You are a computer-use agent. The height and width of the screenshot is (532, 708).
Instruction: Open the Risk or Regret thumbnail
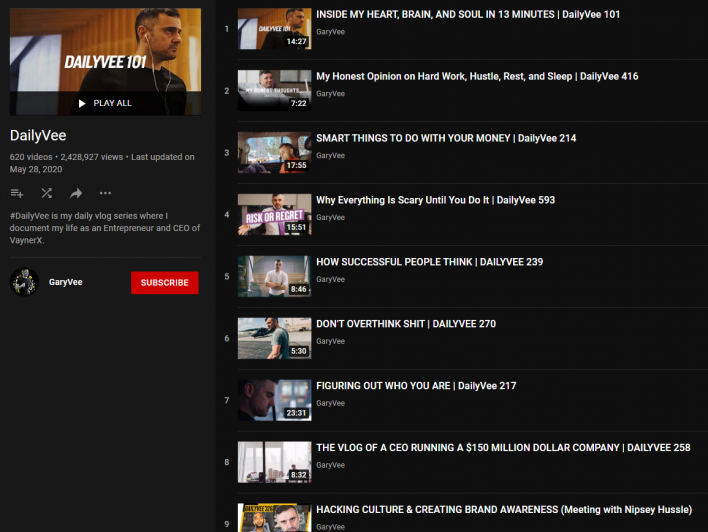pos(275,215)
